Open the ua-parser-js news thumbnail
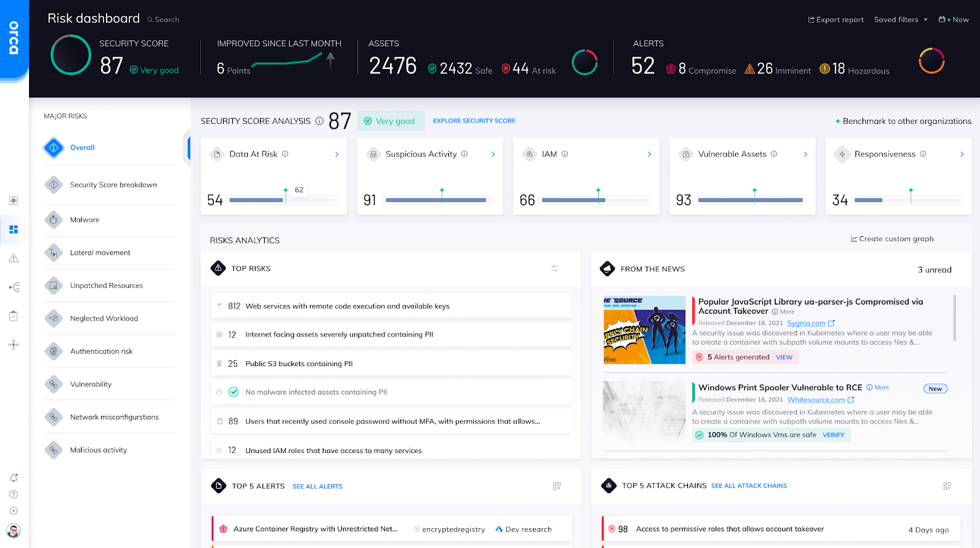This screenshot has width=980, height=548. [644, 330]
